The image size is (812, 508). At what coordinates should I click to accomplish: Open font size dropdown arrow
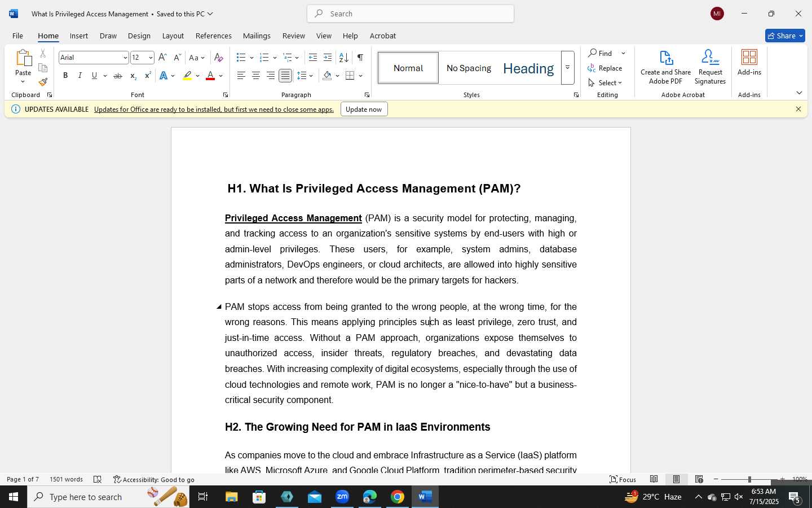[151, 58]
